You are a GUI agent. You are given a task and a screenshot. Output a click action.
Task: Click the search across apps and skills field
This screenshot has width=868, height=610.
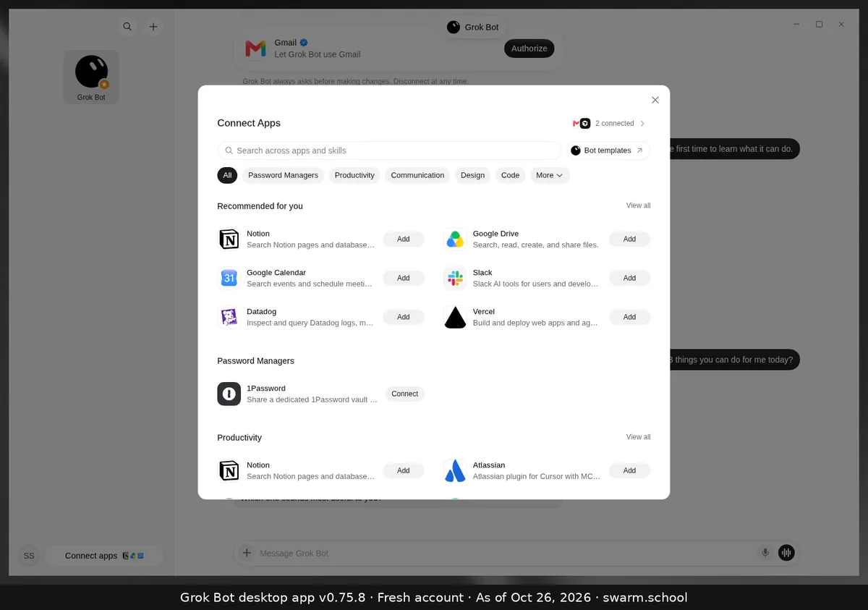[x=389, y=151]
